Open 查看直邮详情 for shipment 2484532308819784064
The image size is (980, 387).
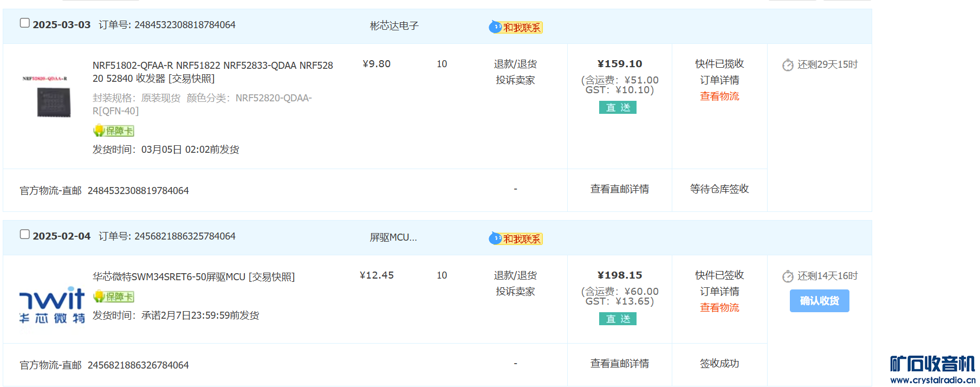pos(620,189)
